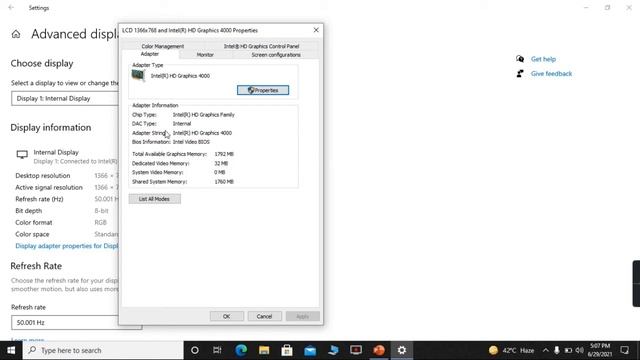Select the Adapter tab
The width and height of the screenshot is (640, 360).
[x=150, y=54]
